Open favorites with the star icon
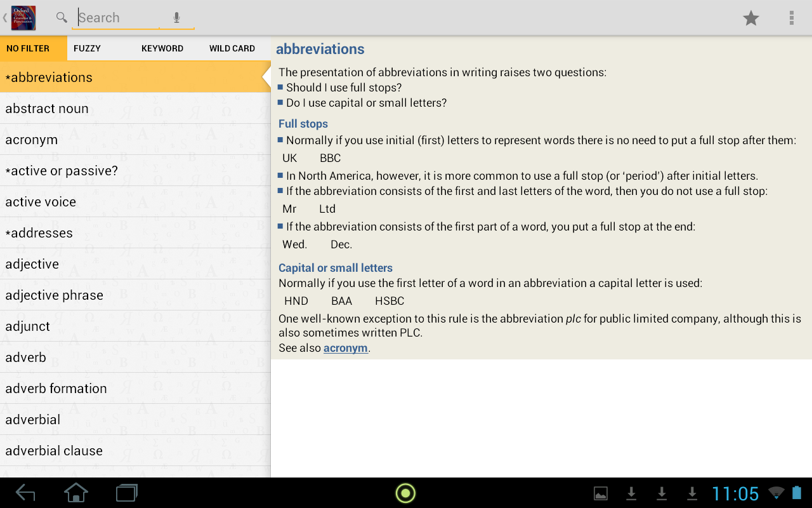This screenshot has height=508, width=812. (x=751, y=18)
